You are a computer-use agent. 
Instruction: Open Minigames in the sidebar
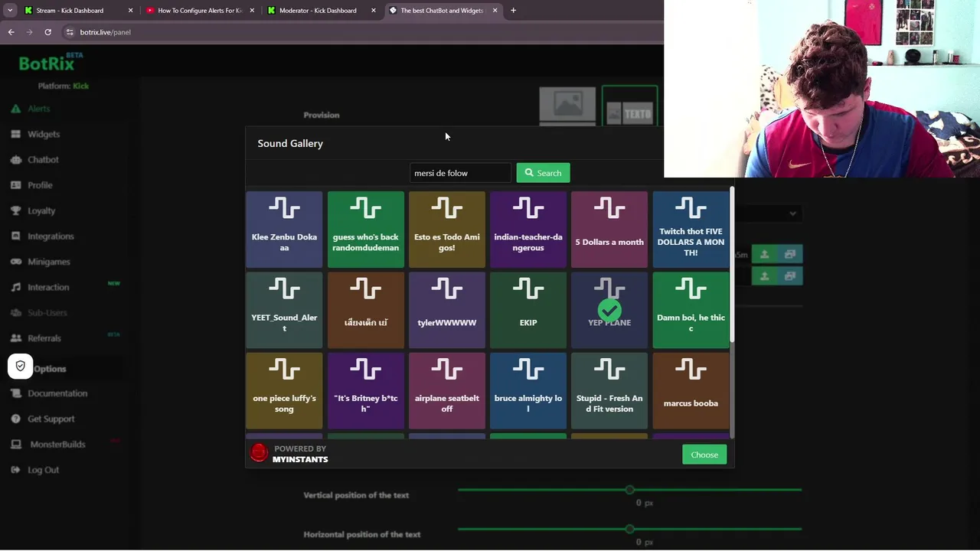48,262
